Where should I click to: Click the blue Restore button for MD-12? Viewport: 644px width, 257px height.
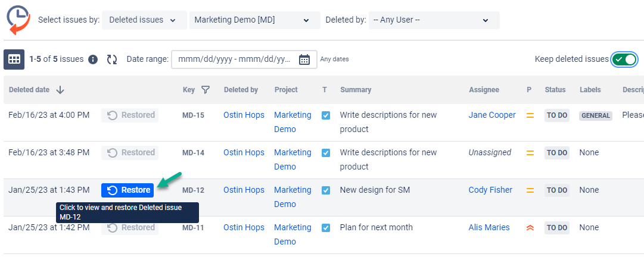pyautogui.click(x=127, y=190)
